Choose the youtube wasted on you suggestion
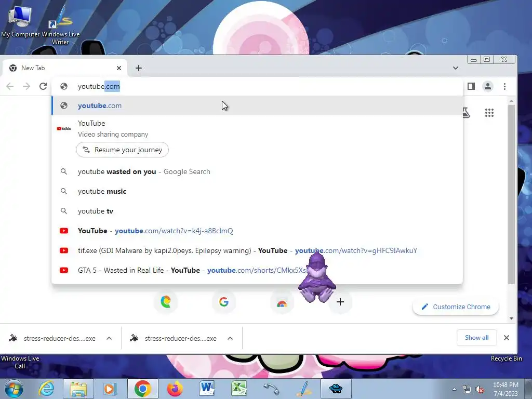Viewport: 532px width, 399px height. [x=257, y=171]
